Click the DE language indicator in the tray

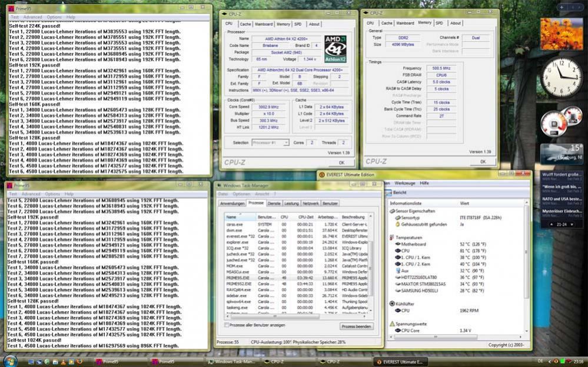pyautogui.click(x=540, y=361)
